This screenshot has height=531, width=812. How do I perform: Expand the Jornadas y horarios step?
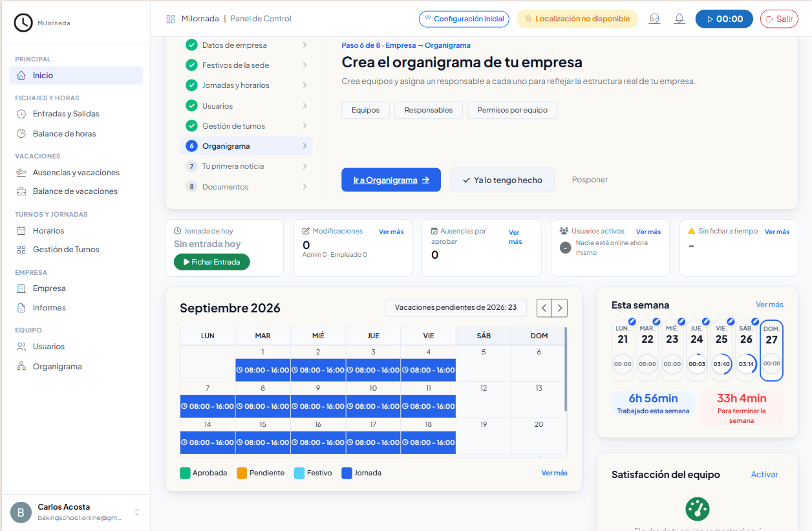[246, 85]
